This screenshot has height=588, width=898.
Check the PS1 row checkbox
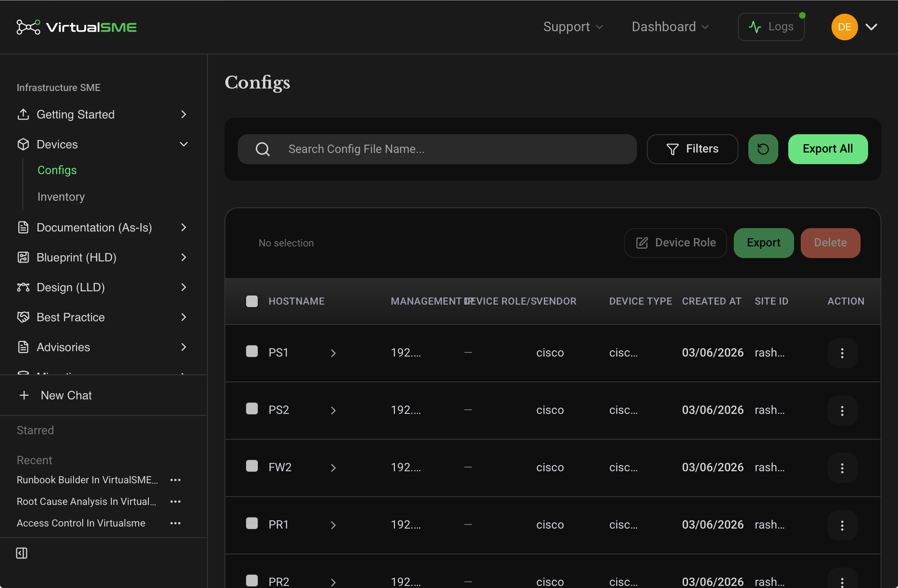point(252,351)
